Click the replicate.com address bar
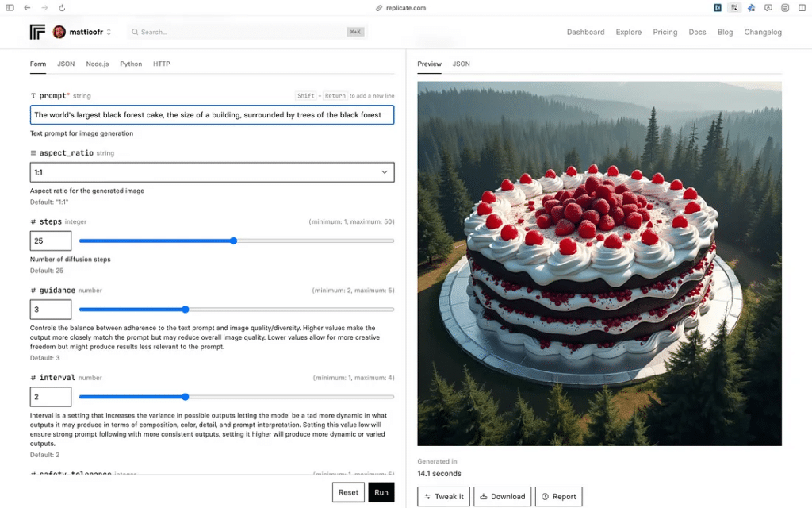The height and width of the screenshot is (508, 812). click(400, 8)
